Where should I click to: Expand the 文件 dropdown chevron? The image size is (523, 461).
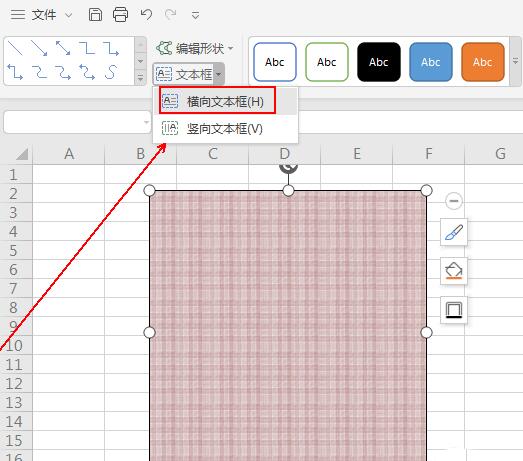[68, 15]
